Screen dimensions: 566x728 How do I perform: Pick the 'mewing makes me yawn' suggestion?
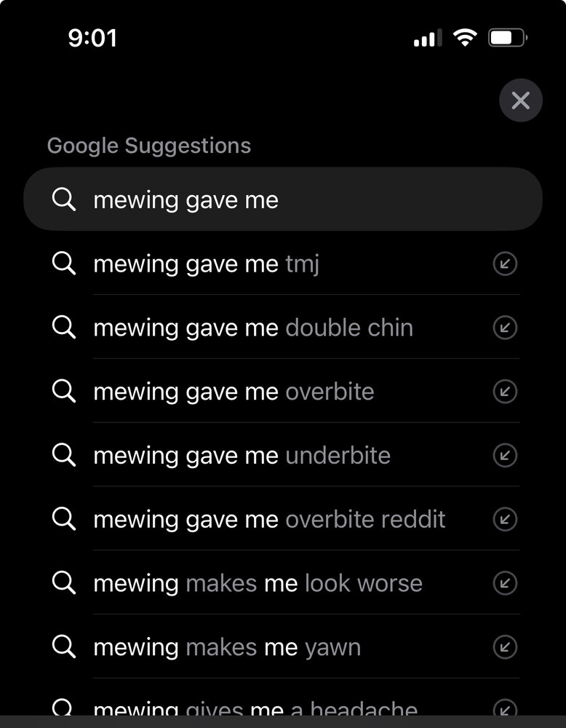[x=227, y=647]
